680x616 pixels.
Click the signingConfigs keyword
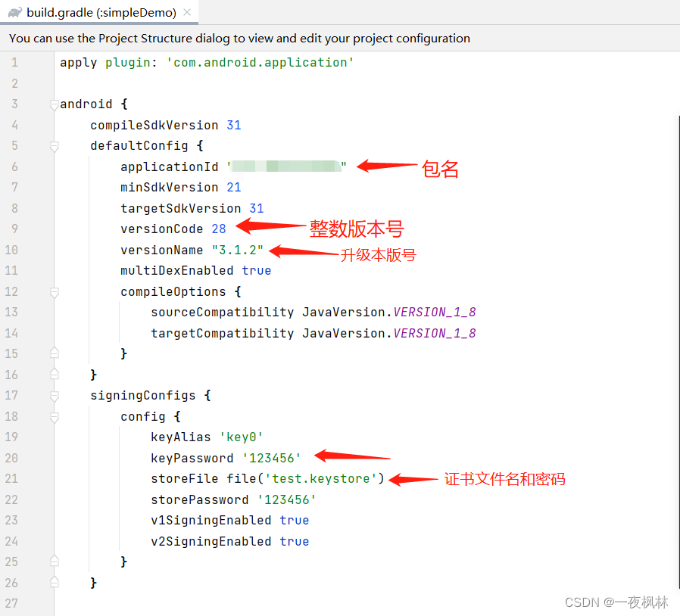[x=142, y=396]
